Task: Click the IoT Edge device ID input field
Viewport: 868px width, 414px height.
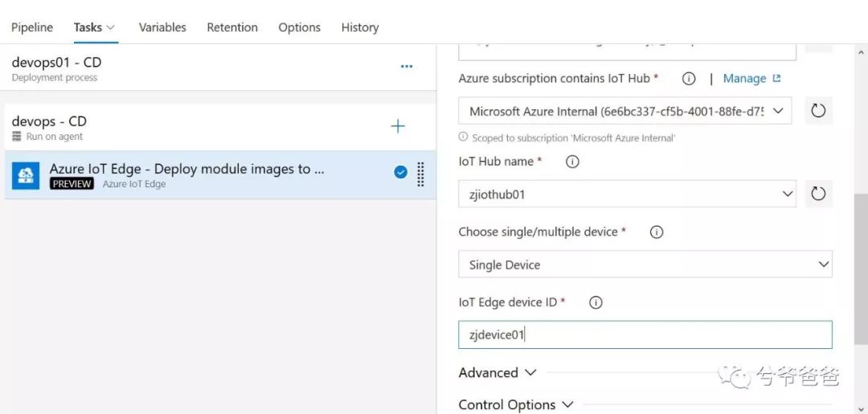Action: coord(645,335)
